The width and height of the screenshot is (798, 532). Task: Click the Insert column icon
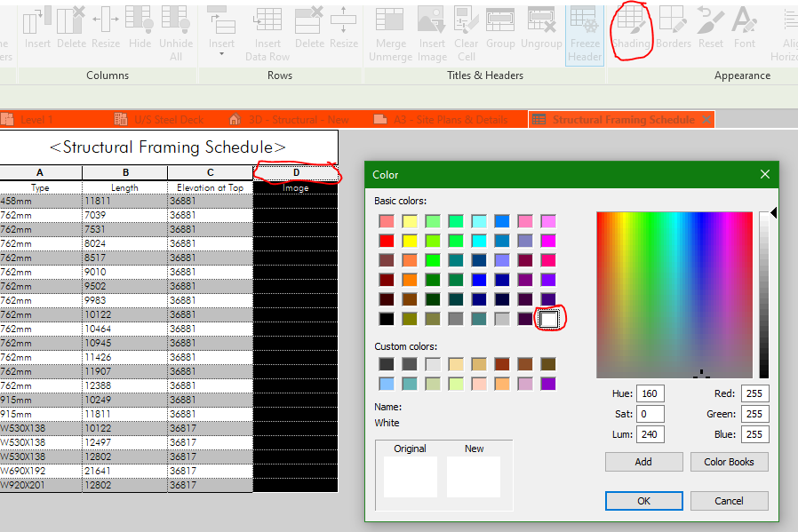coord(37,20)
